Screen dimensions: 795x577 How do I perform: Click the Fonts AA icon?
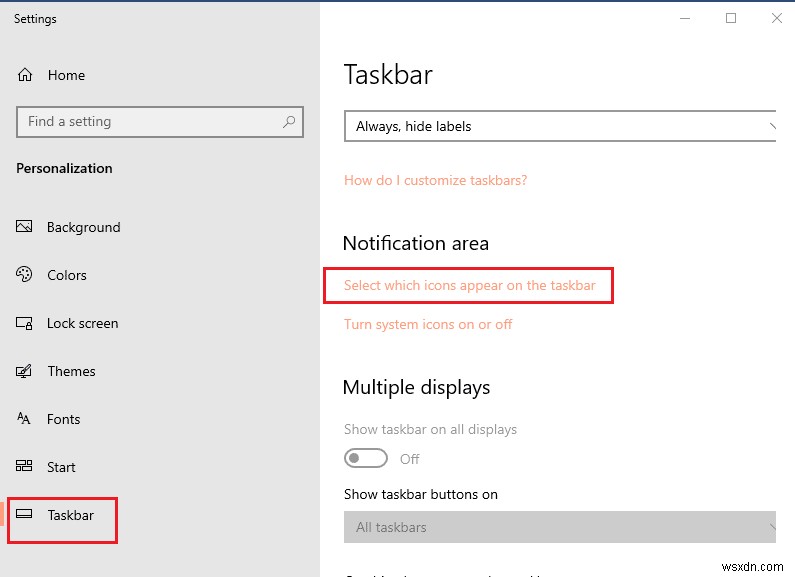pyautogui.click(x=24, y=418)
